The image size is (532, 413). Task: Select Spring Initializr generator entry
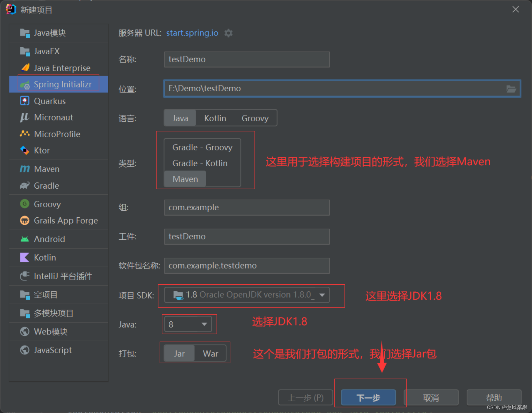coord(59,84)
